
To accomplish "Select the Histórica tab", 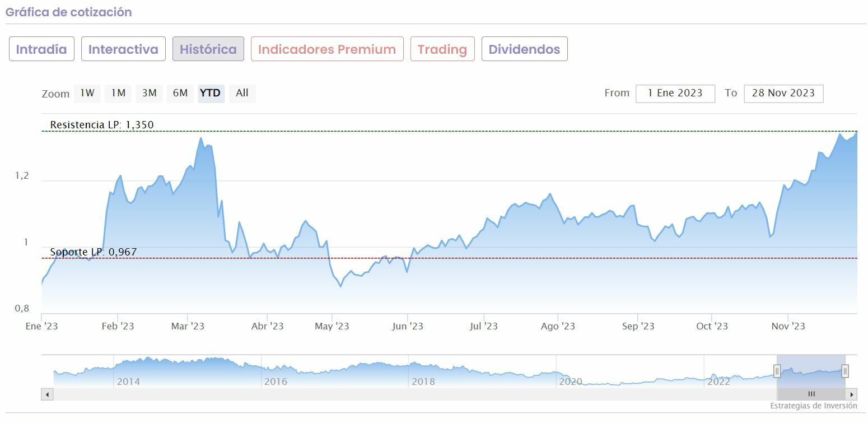I will click(208, 49).
